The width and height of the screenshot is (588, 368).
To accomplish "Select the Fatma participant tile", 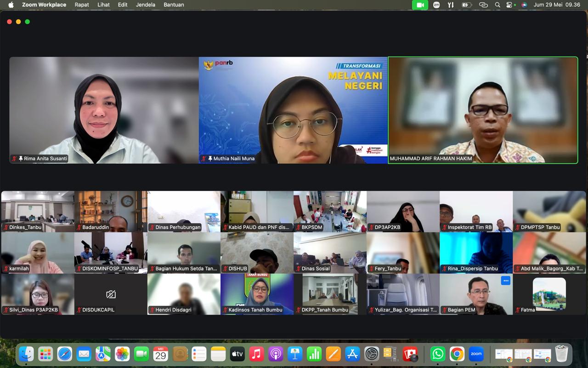I will coord(549,294).
